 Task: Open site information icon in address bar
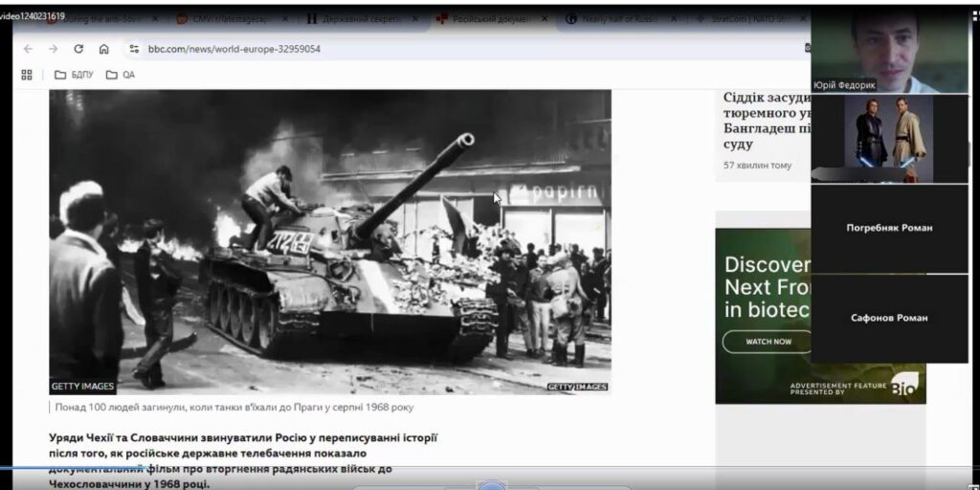134,49
